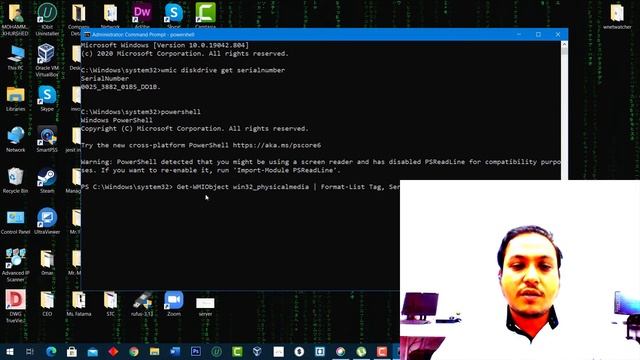
Task: Open the green Camtasia taskbar icon
Action: 237,351
